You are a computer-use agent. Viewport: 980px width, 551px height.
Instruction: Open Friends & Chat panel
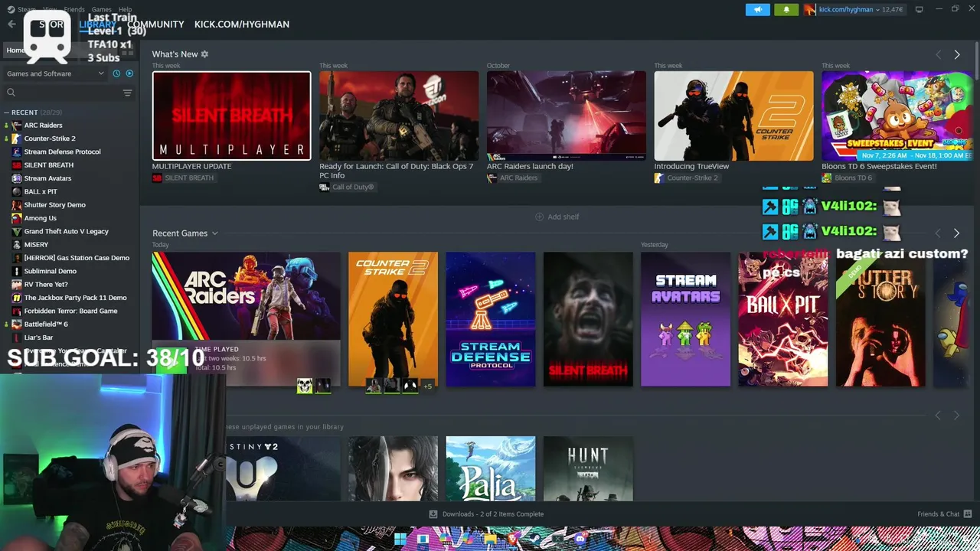945,514
